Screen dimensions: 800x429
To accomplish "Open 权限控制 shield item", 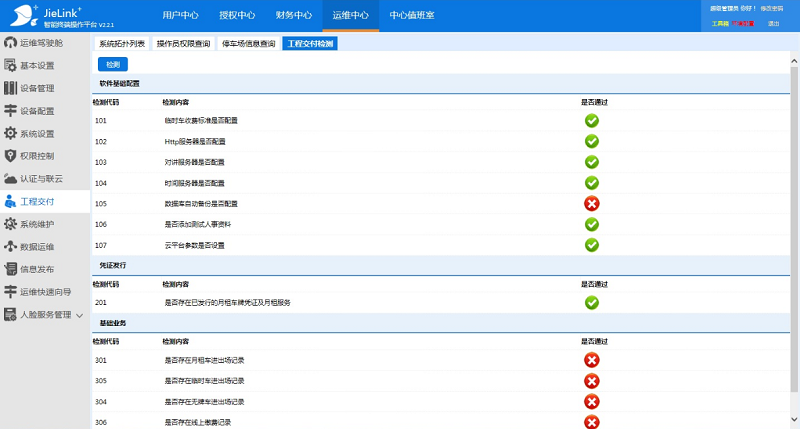I will pyautogui.click(x=37, y=156).
